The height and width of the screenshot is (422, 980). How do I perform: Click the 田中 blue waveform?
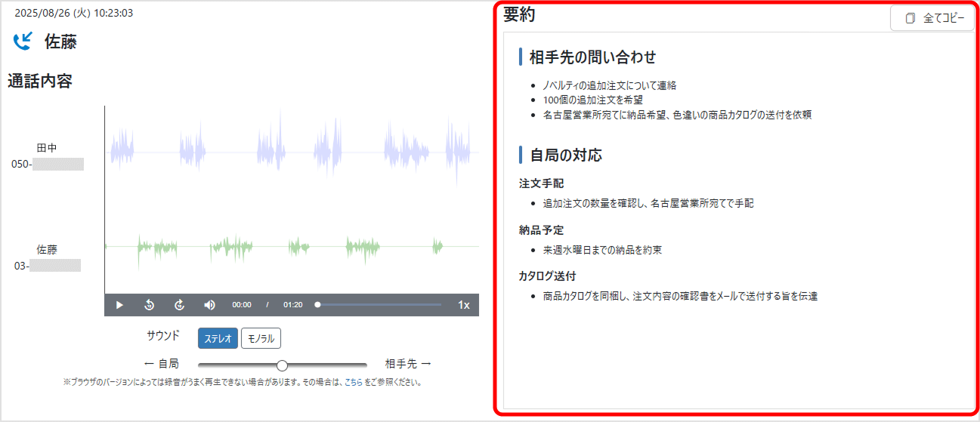[292, 152]
